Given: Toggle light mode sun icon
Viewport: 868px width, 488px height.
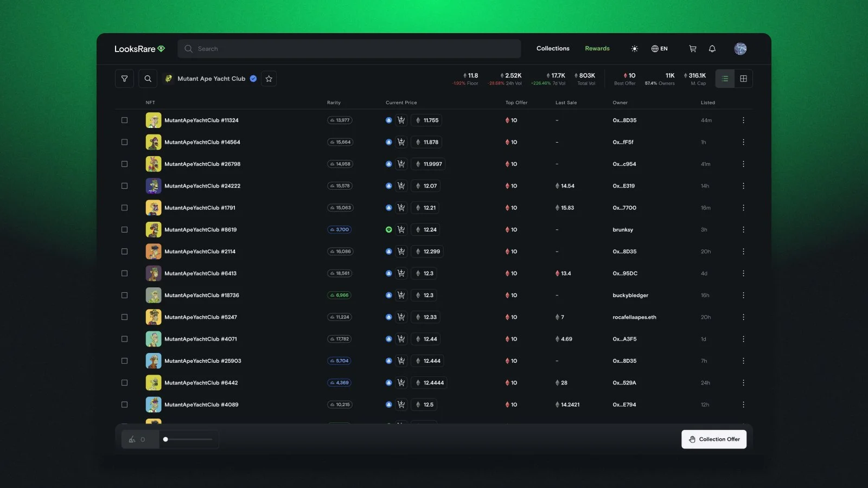Looking at the screenshot, I should coord(634,49).
